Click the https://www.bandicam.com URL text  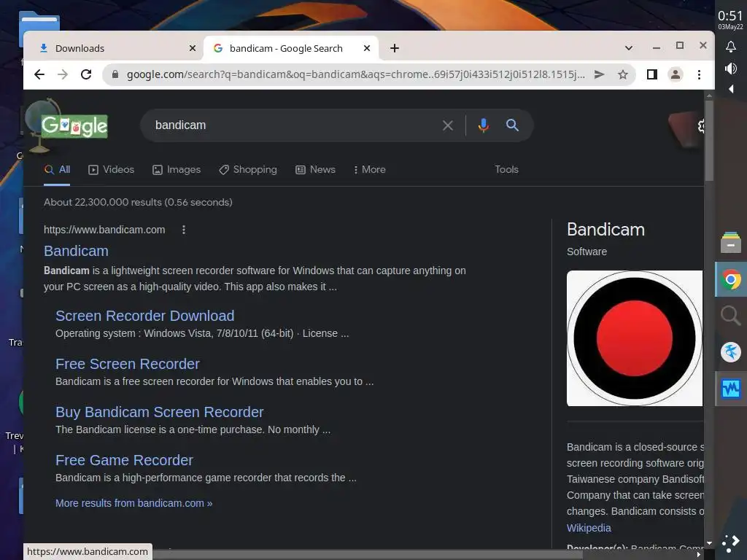[104, 230]
